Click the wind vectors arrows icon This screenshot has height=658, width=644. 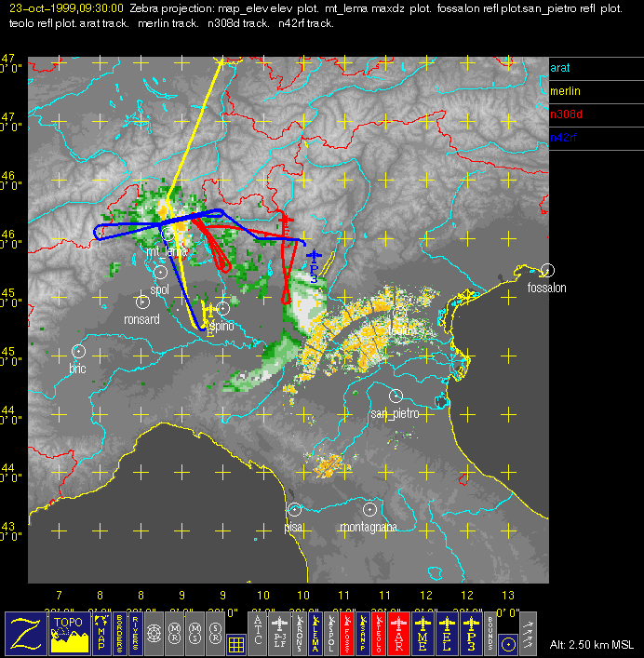tap(530, 633)
